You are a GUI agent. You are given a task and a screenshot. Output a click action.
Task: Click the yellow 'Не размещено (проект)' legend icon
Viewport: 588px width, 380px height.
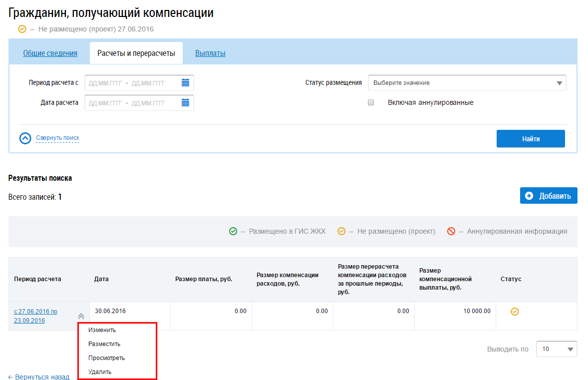click(x=341, y=231)
